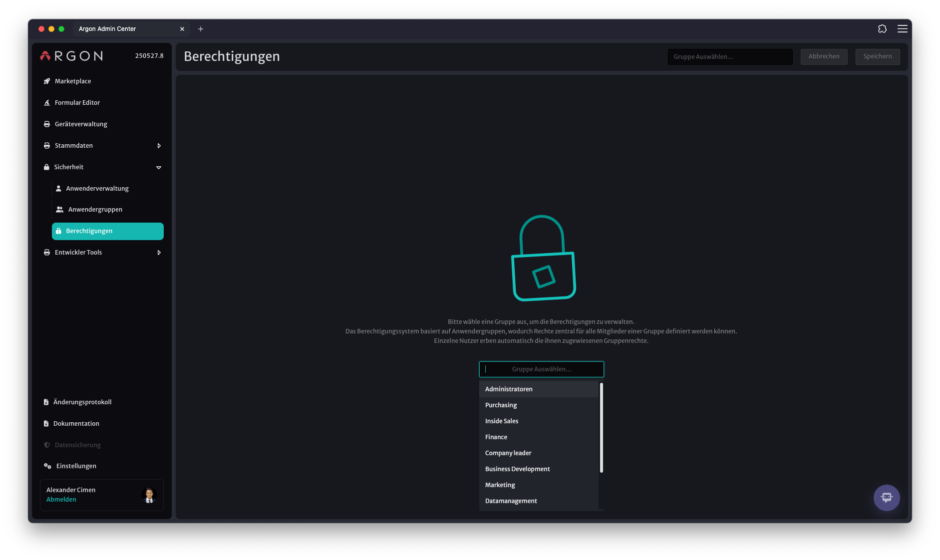Collapse the Sicherheit section arrow
940x560 pixels.
click(159, 168)
